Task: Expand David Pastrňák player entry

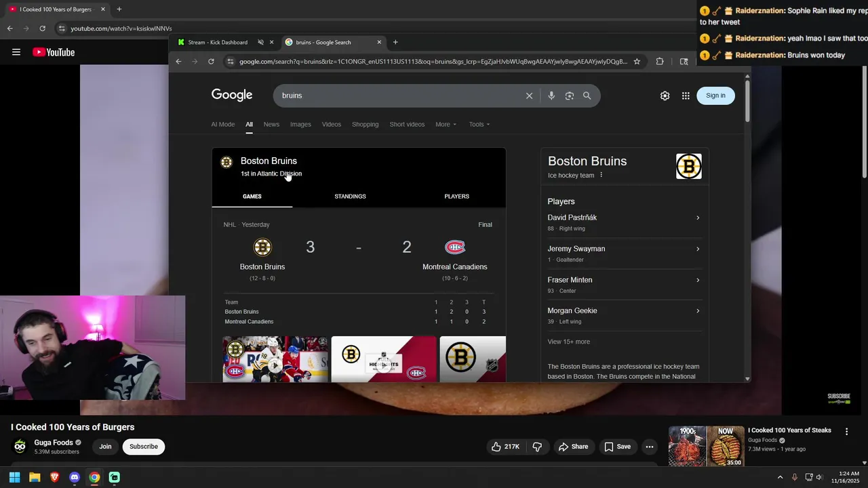Action: 623,222
